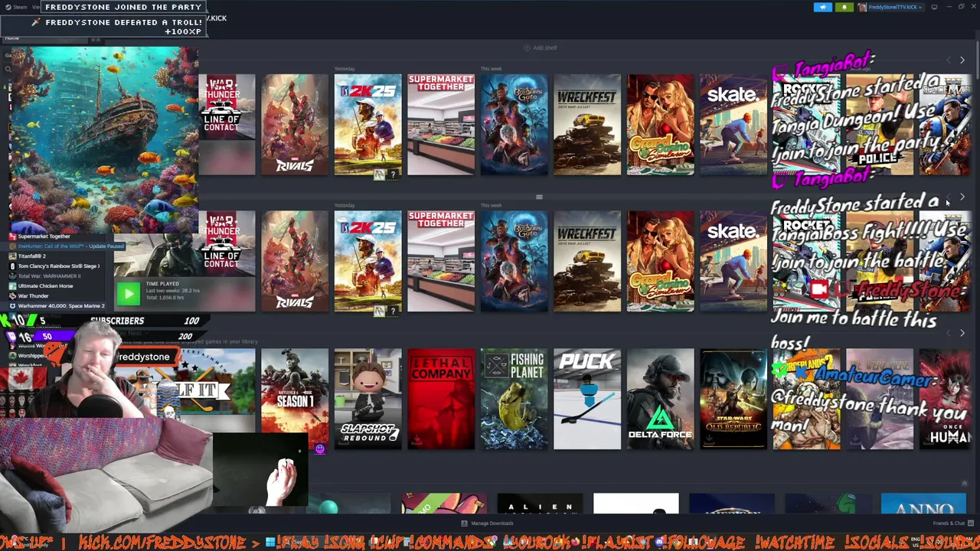Open Marvel Rivals cover in the second shelf
Viewport: 980px width, 551px height.
(295, 262)
